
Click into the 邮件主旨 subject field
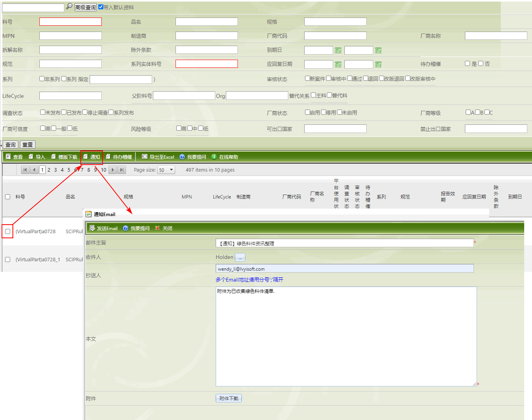[x=344, y=243]
